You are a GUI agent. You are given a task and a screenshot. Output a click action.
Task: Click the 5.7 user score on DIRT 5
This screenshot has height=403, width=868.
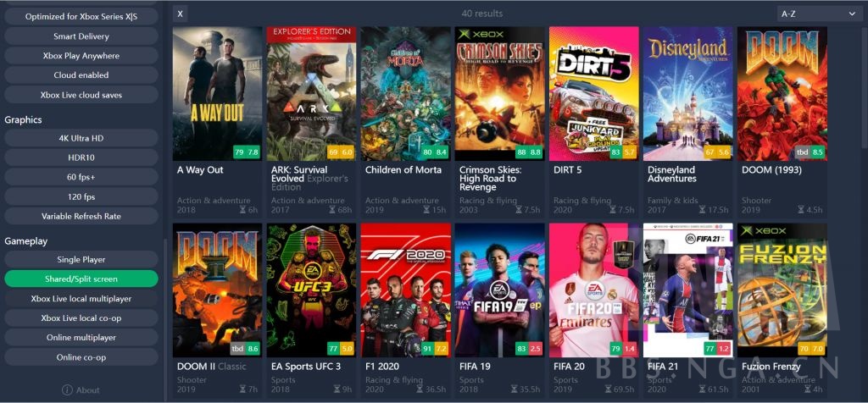click(x=629, y=152)
